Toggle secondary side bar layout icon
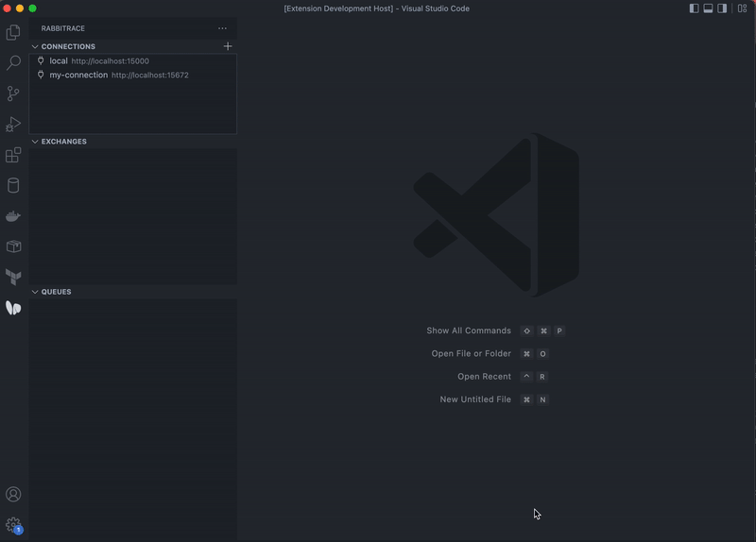Screen dimensions: 756x542 point(722,8)
